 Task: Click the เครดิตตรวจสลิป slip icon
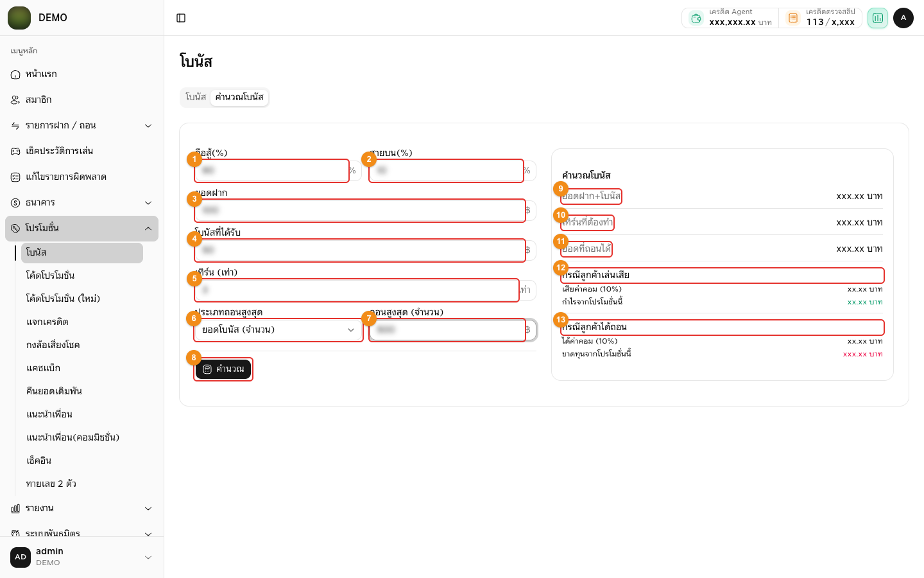tap(793, 18)
